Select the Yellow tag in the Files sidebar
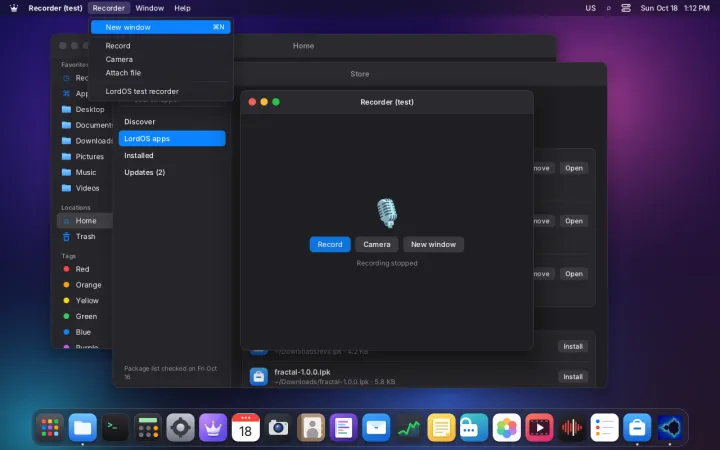720x450 pixels. coord(85,300)
